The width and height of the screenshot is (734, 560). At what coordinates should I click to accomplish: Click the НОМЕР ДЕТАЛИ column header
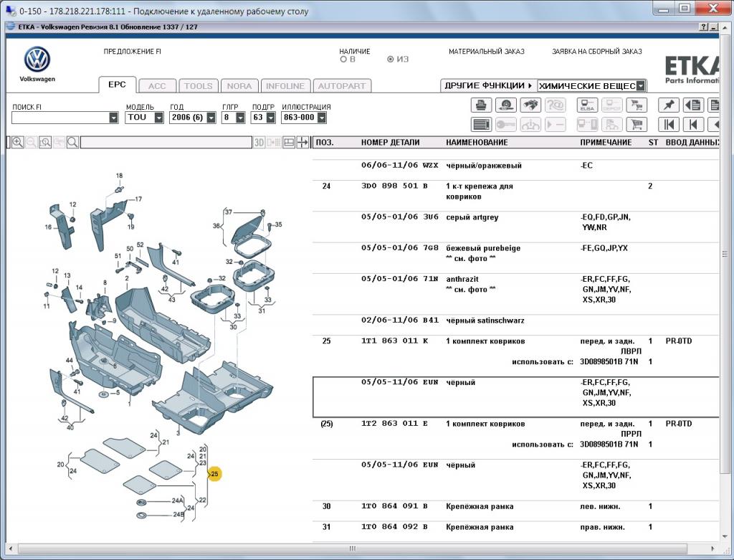pyautogui.click(x=391, y=143)
